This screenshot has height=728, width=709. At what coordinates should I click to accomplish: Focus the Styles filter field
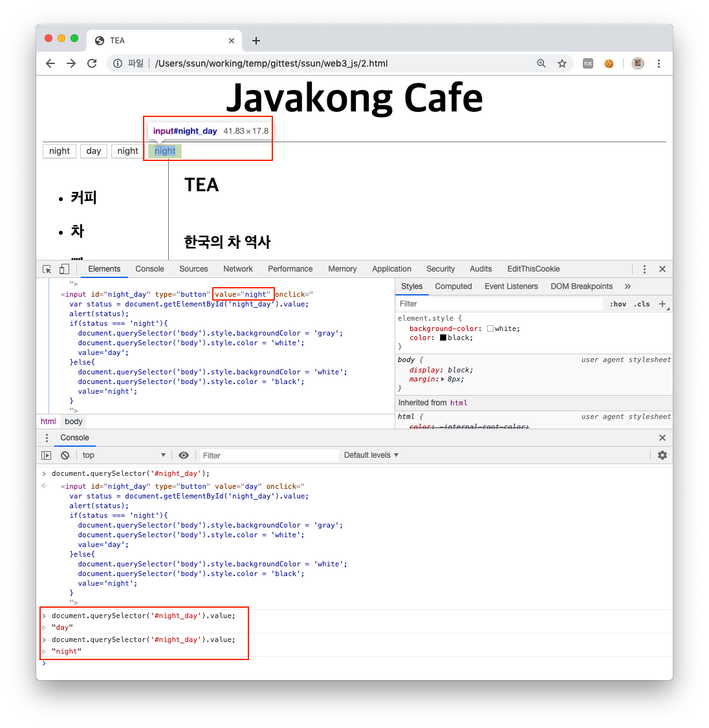(x=500, y=304)
